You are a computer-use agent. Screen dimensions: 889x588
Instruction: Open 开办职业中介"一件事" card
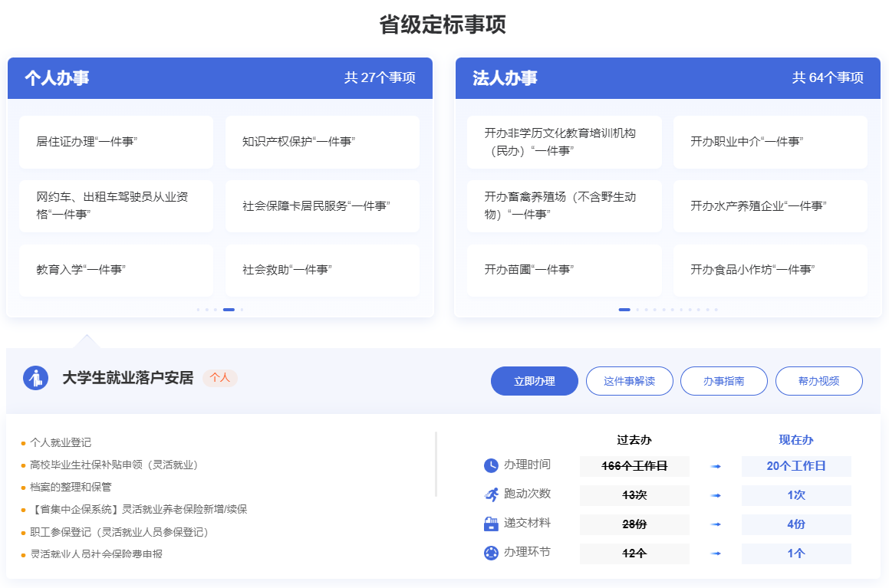770,142
